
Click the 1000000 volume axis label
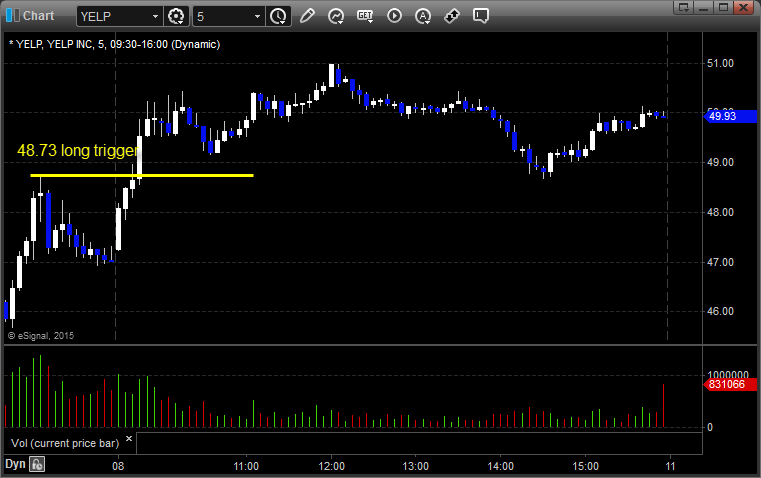click(x=728, y=375)
